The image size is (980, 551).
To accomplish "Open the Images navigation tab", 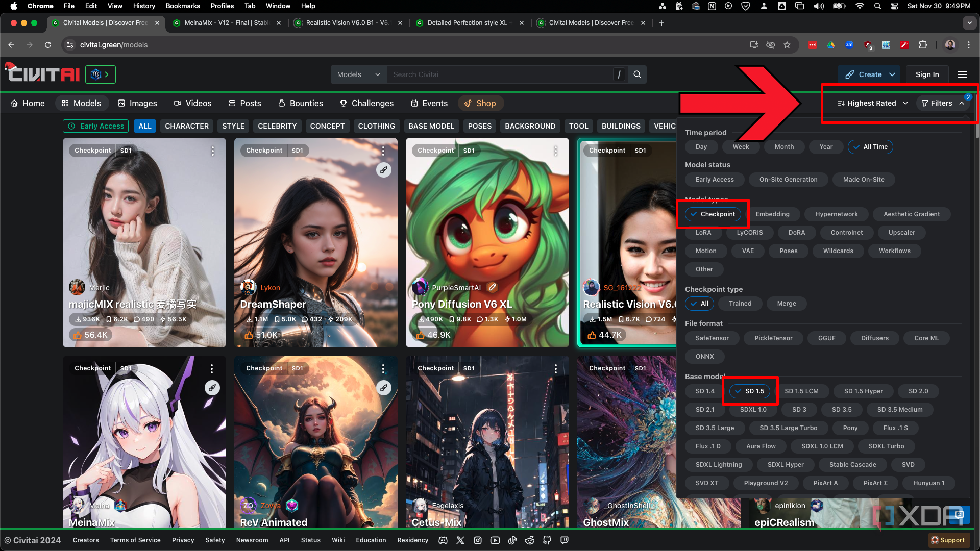I will pos(137,103).
